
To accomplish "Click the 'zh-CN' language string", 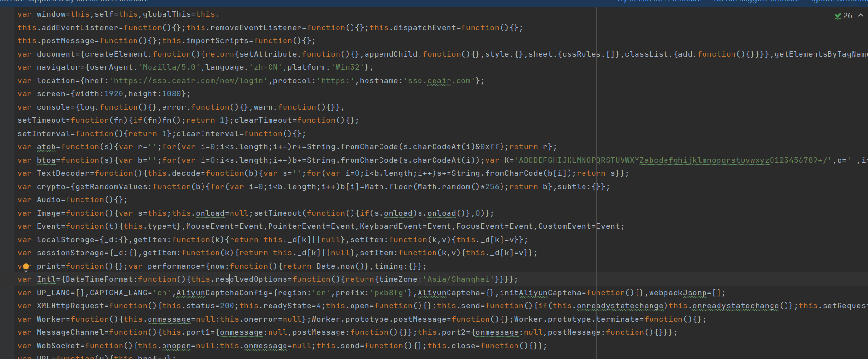I will coord(266,67).
